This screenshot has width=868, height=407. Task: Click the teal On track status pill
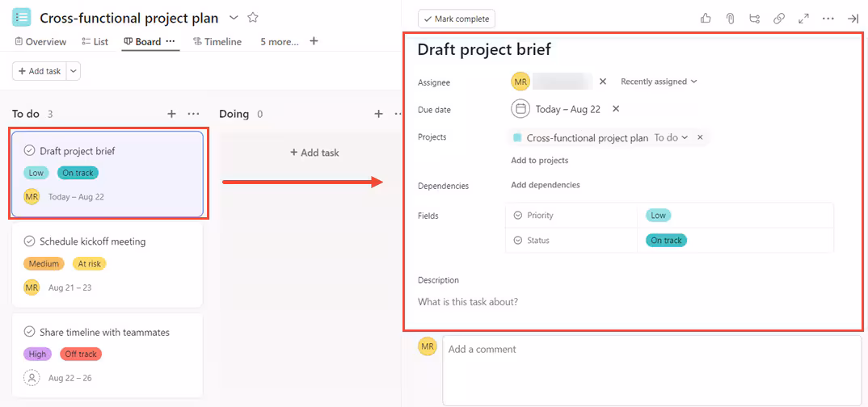[666, 240]
